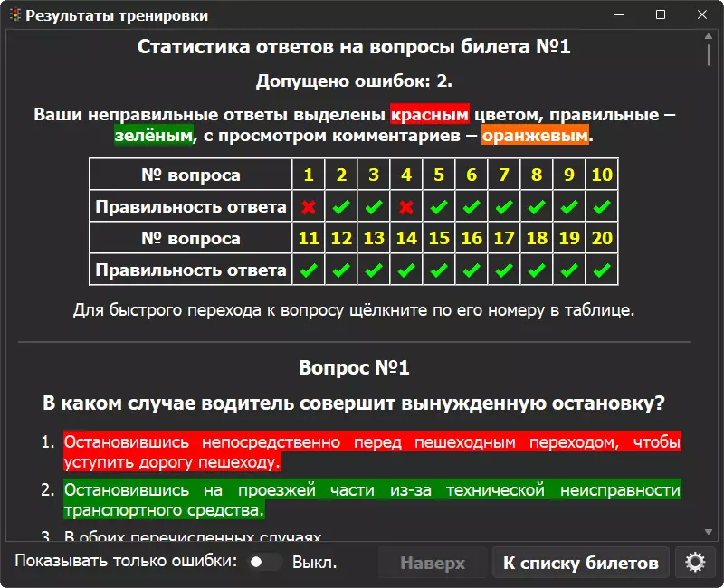Image resolution: width=724 pixels, height=588 pixels.
Task: Jump to question number 17
Action: coord(504,238)
